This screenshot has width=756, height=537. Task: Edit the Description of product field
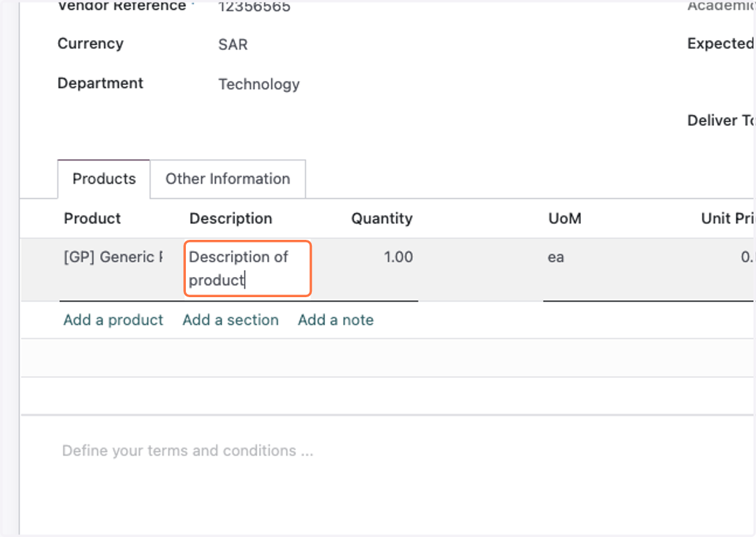248,268
